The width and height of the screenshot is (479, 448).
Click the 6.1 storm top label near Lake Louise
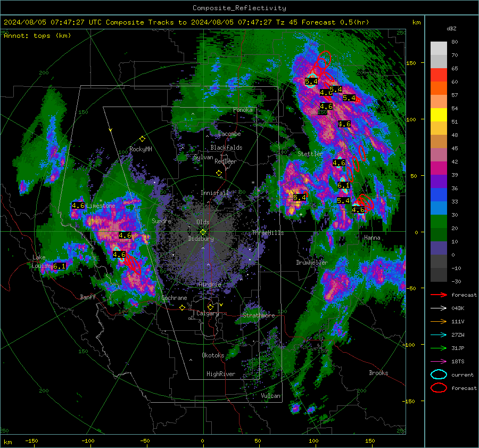[x=59, y=266]
